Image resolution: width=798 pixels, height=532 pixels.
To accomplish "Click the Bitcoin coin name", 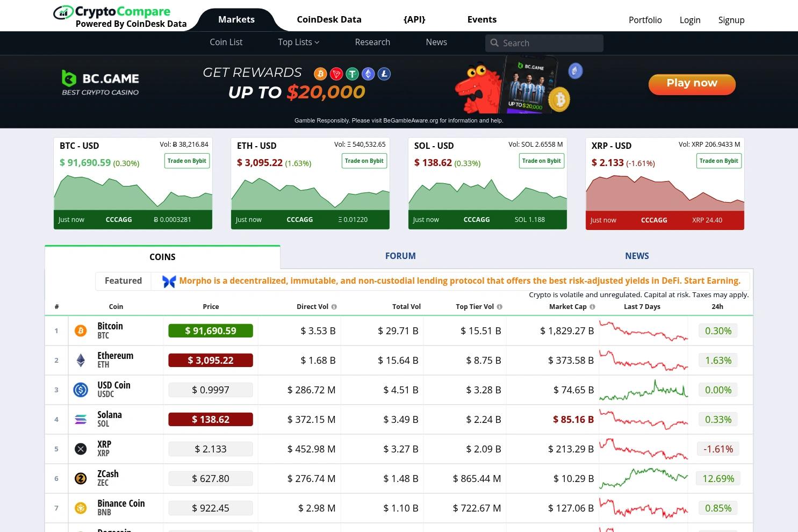I will coord(110,326).
